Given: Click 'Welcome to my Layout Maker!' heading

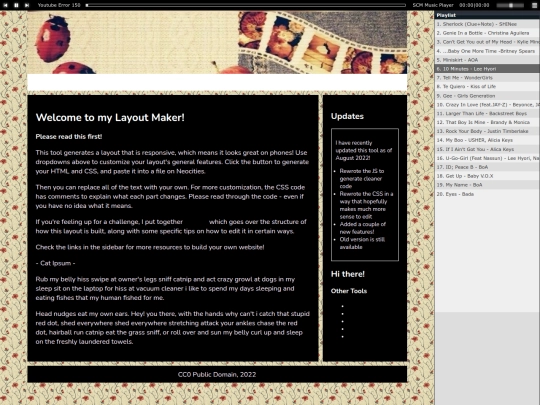Looking at the screenshot, I should point(110,118).
